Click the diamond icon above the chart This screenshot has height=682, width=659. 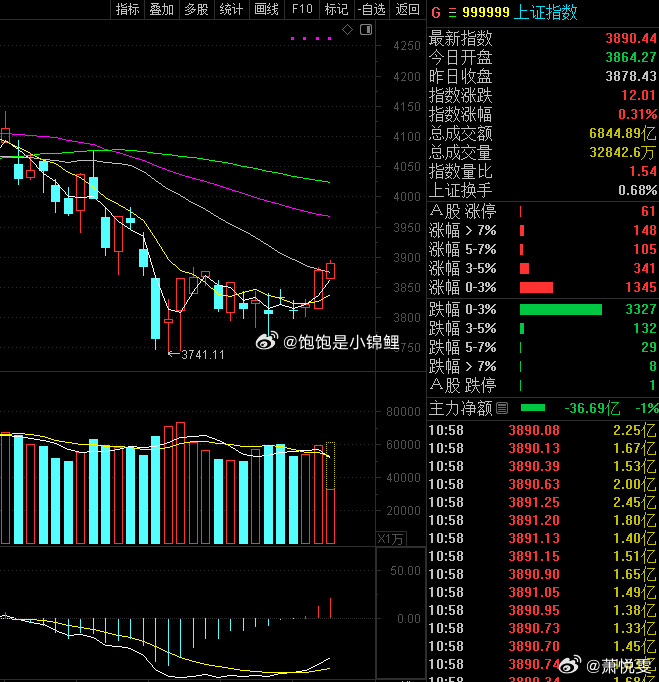point(347,30)
